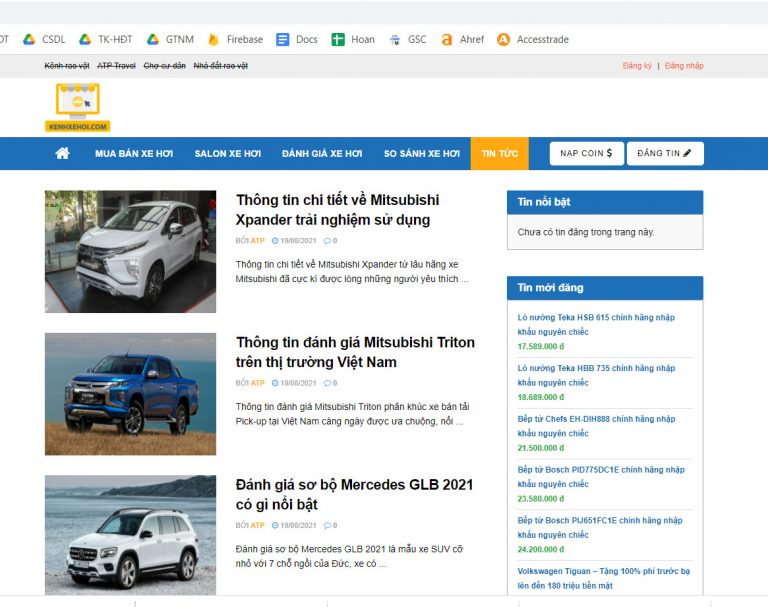Open the SO SÁNH XE HƠI menu
This screenshot has height=607, width=768.
[422, 153]
